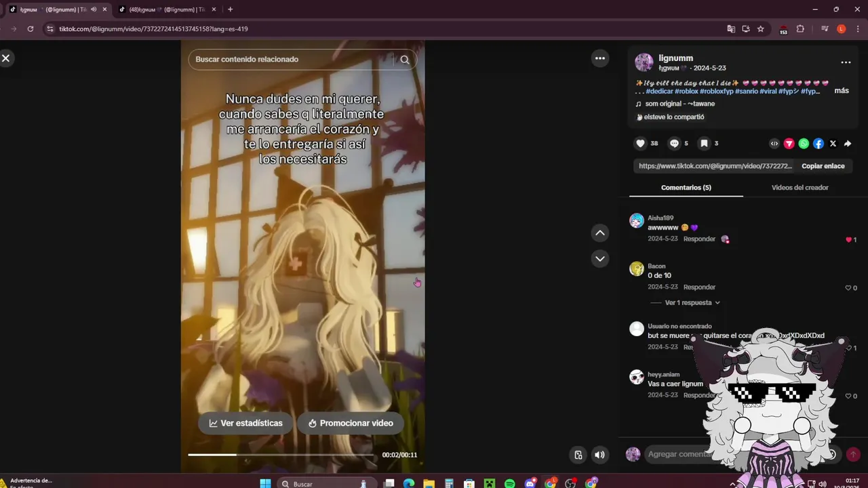
Task: Open comments via the speech bubble icon
Action: [674, 143]
